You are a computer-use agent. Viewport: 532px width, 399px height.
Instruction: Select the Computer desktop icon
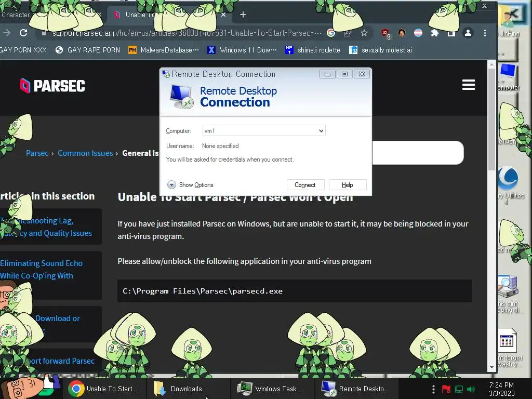coord(509,77)
